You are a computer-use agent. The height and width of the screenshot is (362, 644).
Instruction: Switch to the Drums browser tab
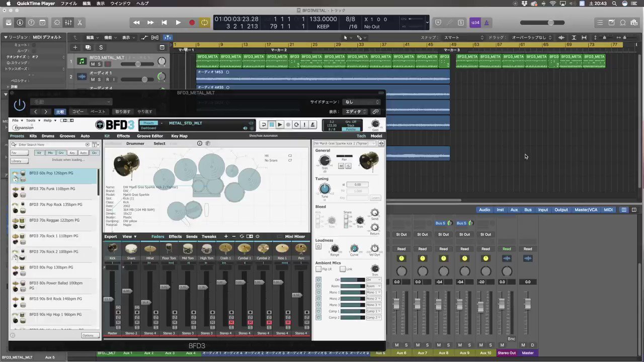click(x=48, y=136)
